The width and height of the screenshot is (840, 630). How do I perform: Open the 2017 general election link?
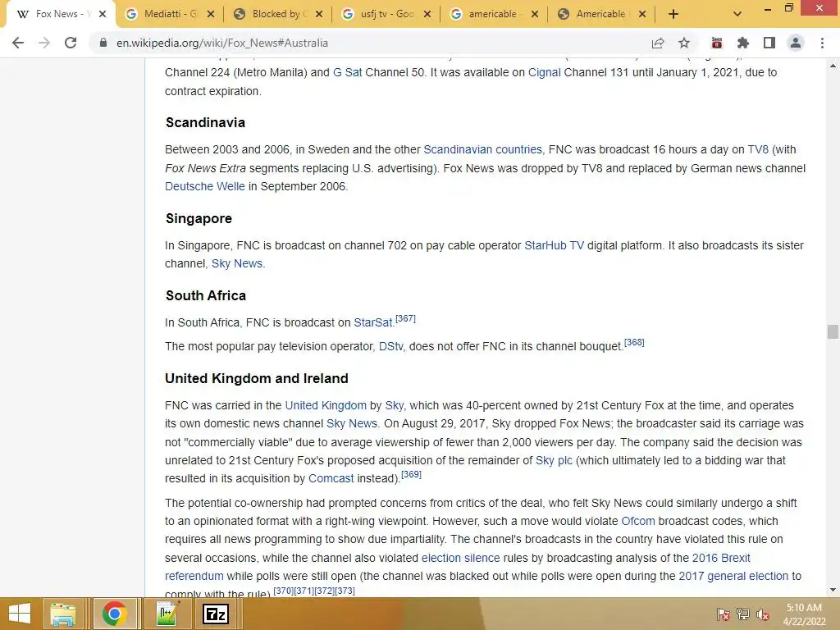pos(733,576)
